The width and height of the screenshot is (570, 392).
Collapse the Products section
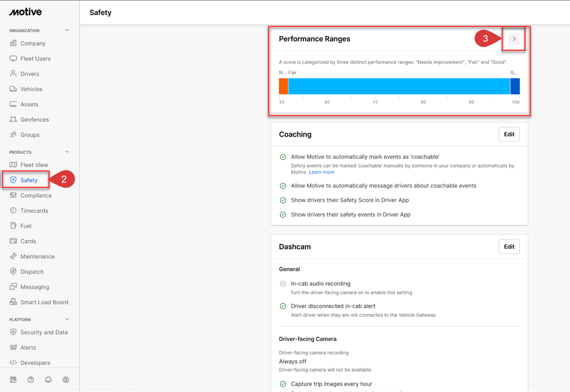67,152
